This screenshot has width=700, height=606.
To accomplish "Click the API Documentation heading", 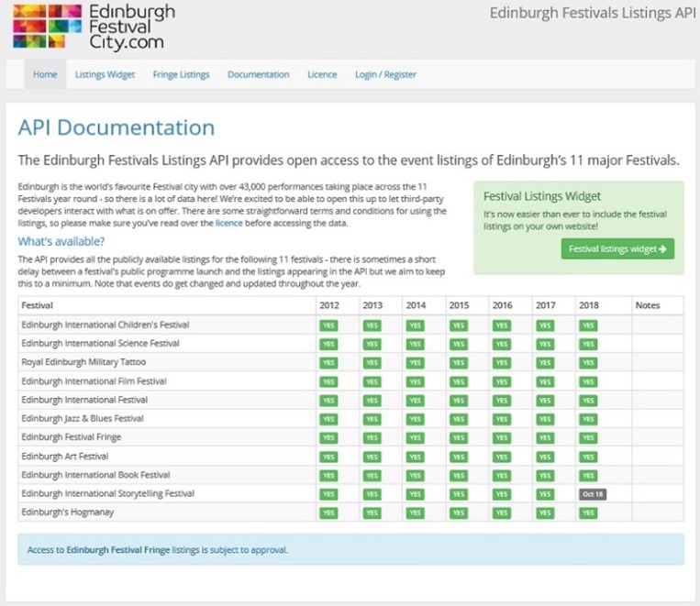I will [117, 127].
